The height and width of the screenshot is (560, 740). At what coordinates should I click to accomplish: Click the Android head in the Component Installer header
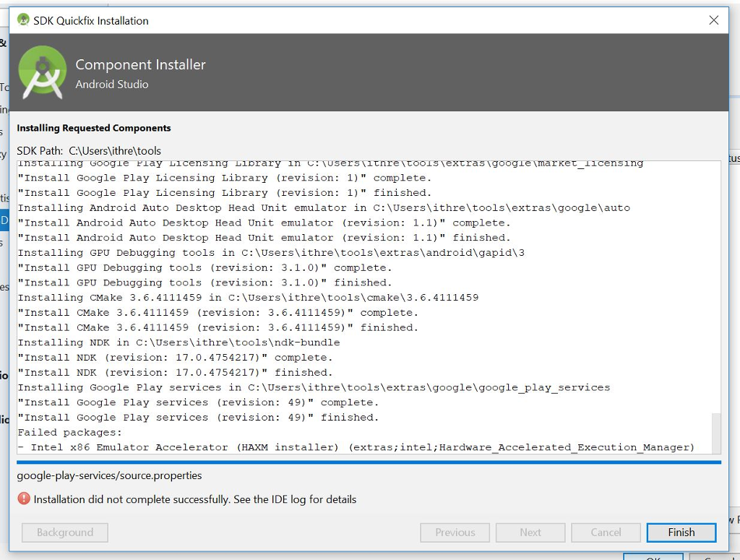pos(42,72)
